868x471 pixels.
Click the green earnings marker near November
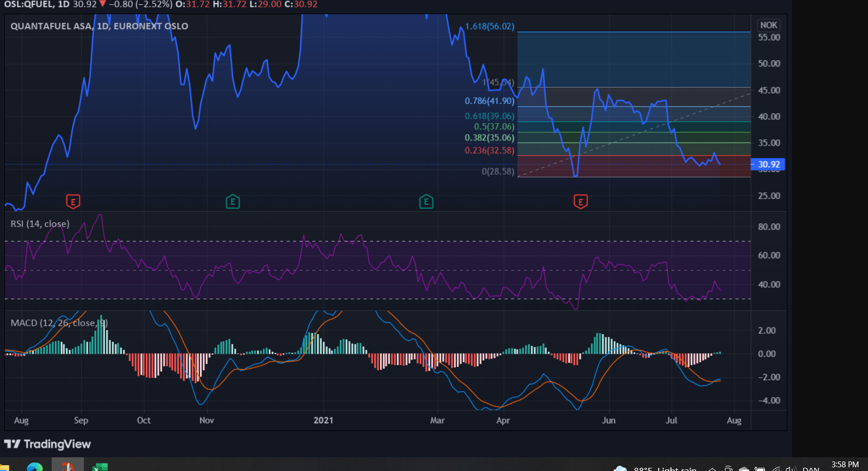pyautogui.click(x=233, y=201)
